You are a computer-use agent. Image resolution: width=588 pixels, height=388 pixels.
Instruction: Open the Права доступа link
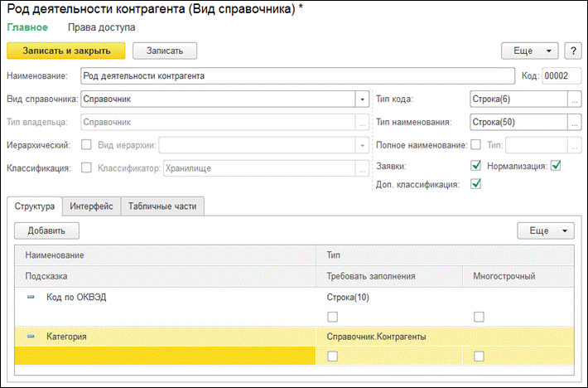pyautogui.click(x=101, y=27)
